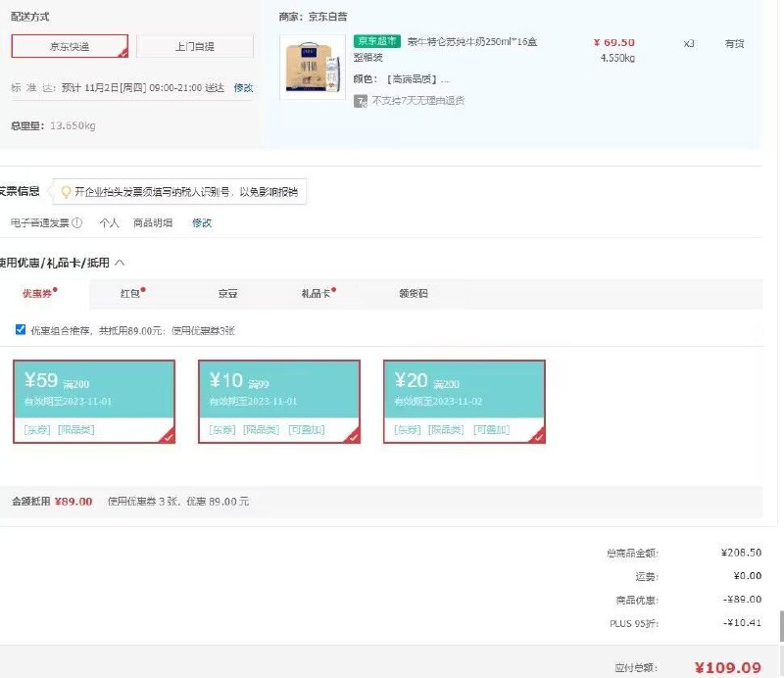Click the 有货 stock status

pyautogui.click(x=734, y=43)
